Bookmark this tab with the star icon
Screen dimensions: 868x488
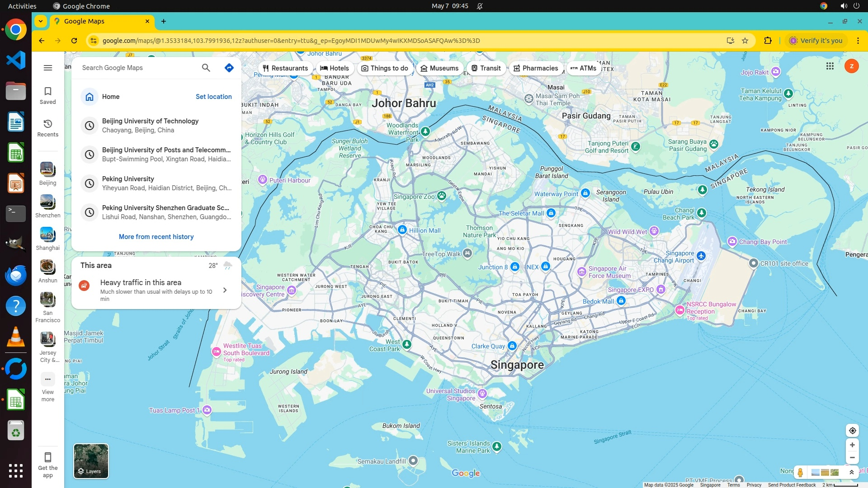(745, 41)
